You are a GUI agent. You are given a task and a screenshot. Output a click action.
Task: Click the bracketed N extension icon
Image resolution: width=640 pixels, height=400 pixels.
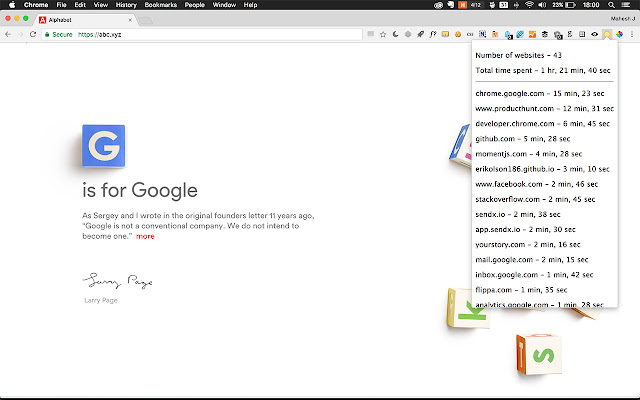pos(482,34)
